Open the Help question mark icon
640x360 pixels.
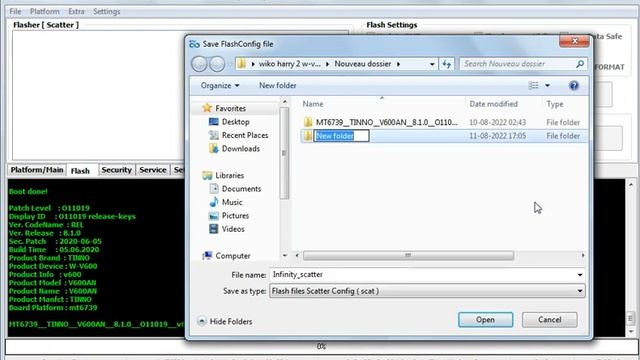573,86
